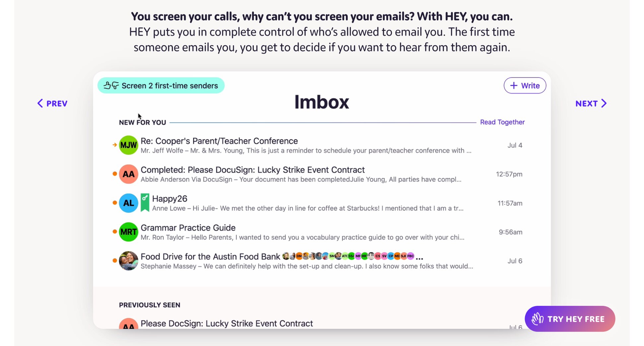Click the waving hand icon on Try HEY Free

point(537,319)
